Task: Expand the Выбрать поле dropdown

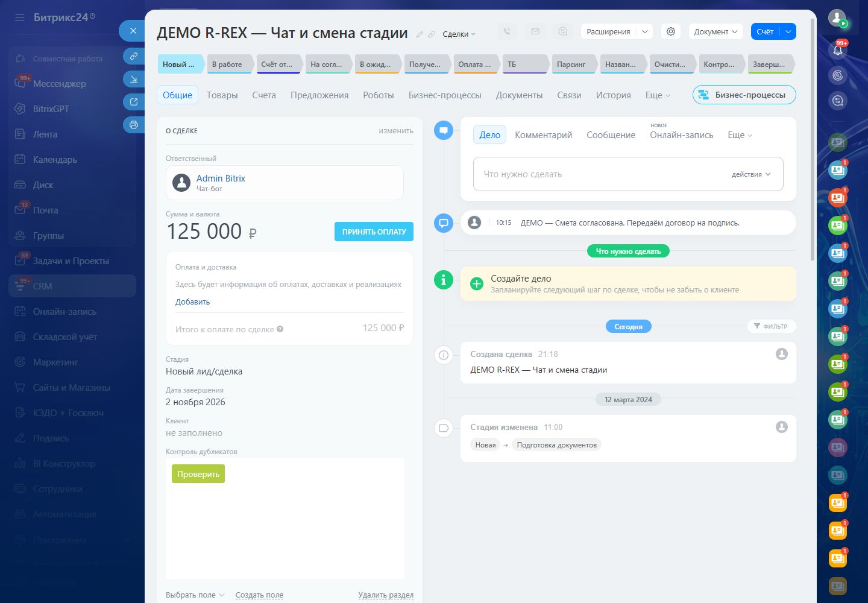Action: tap(195, 595)
